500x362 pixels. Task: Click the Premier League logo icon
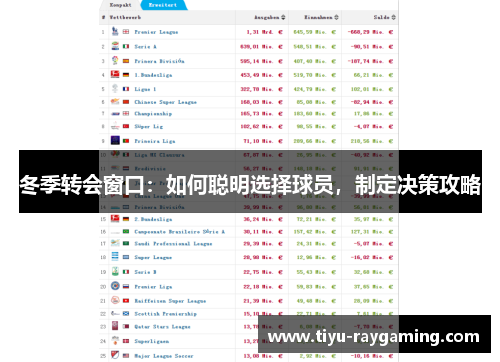click(x=115, y=32)
